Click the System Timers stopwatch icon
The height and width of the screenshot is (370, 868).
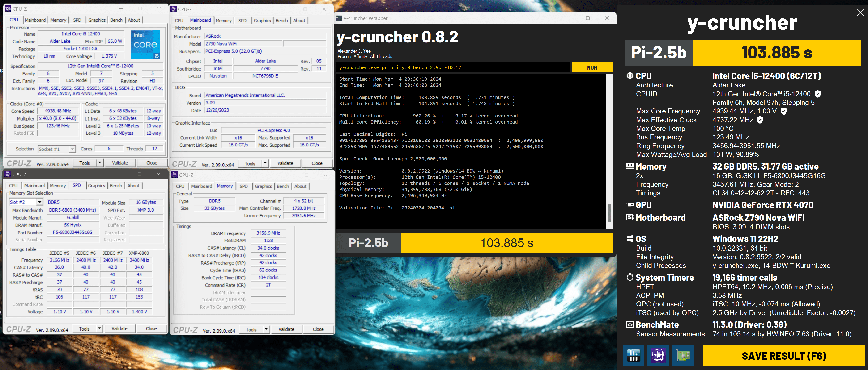pyautogui.click(x=630, y=277)
